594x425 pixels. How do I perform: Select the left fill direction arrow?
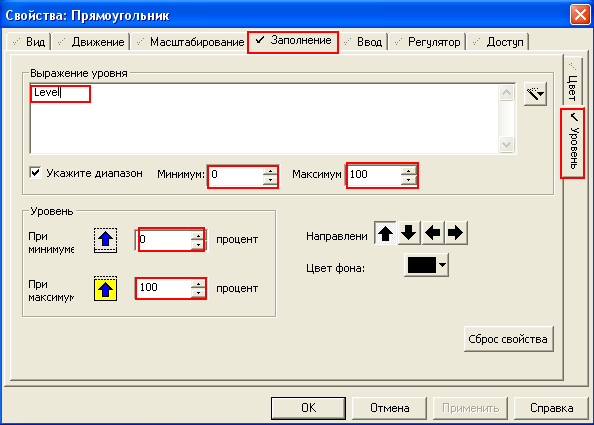point(432,233)
